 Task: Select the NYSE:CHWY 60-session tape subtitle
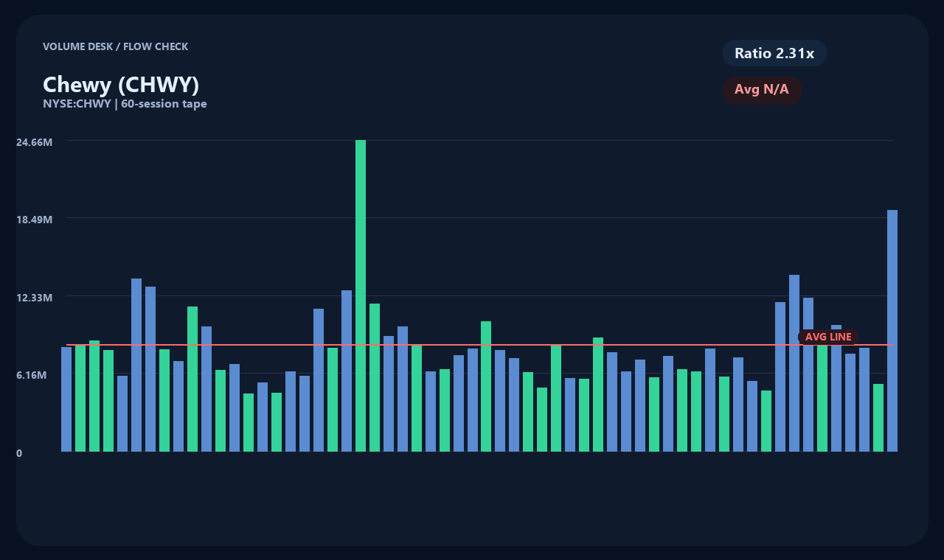click(x=125, y=104)
